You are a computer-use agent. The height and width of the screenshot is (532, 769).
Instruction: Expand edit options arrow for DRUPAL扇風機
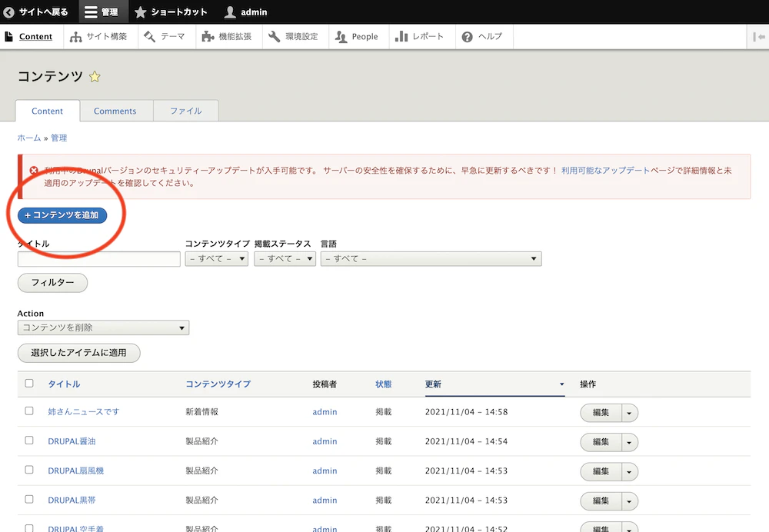[x=629, y=472]
